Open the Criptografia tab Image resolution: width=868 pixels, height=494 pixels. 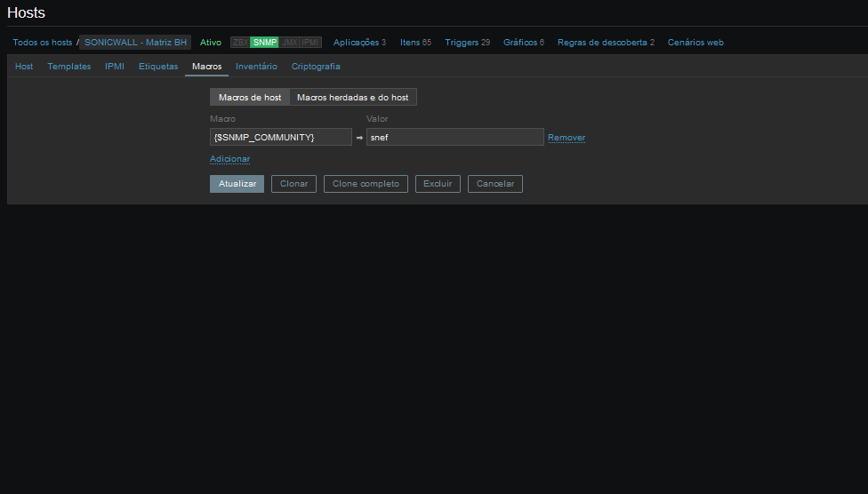[x=316, y=67]
